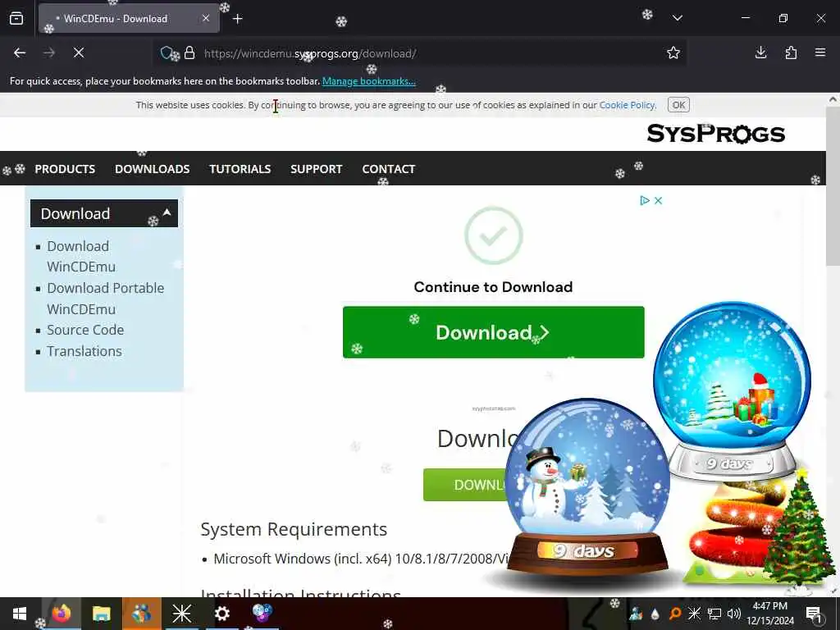The height and width of the screenshot is (630, 840).
Task: Open the Download Portable WinCDEmu link
Action: [106, 299]
